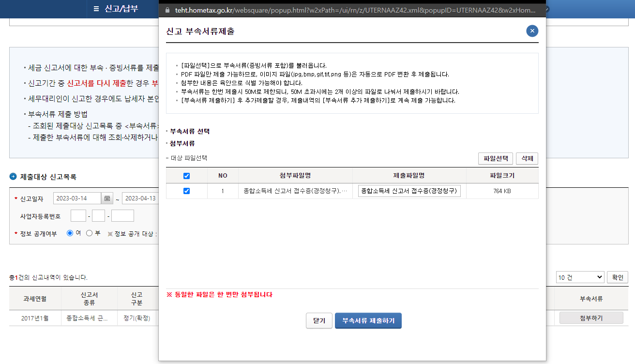Click padlock icon in popup address bar

[167, 9]
